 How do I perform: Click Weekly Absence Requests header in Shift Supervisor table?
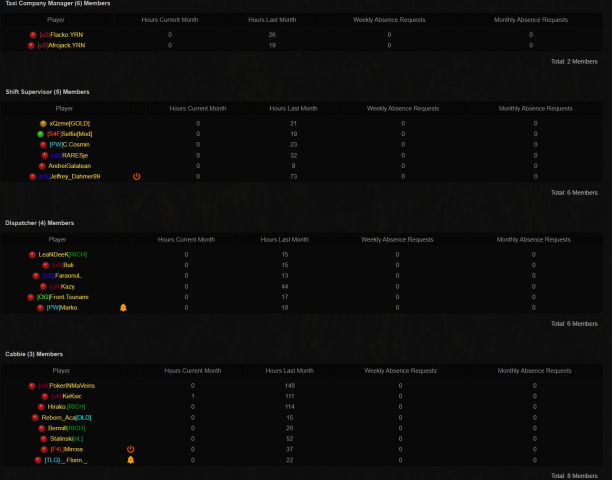403,108
